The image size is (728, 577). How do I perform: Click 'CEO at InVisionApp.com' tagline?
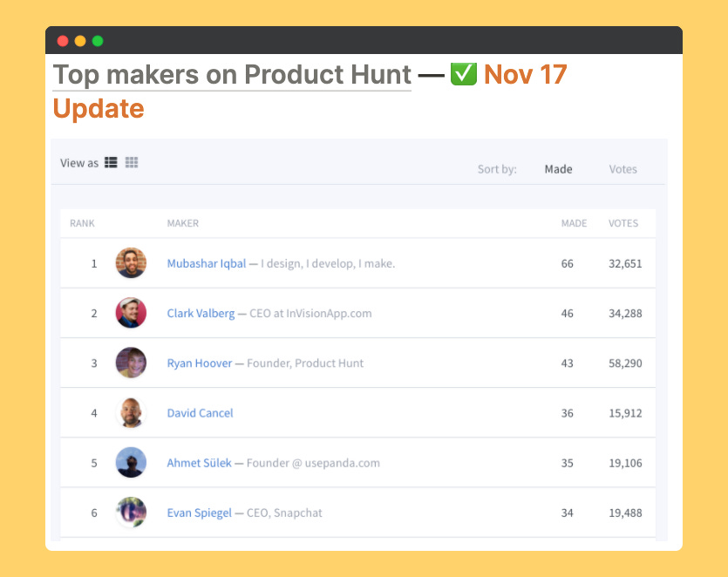(310, 313)
